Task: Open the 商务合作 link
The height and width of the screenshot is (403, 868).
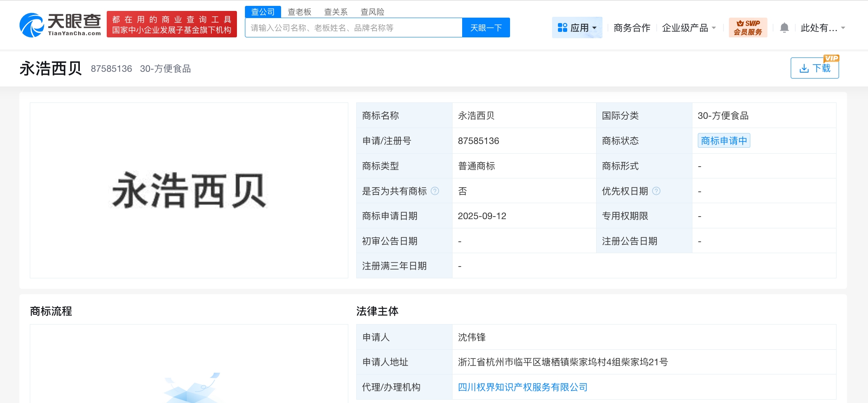Action: click(x=631, y=28)
